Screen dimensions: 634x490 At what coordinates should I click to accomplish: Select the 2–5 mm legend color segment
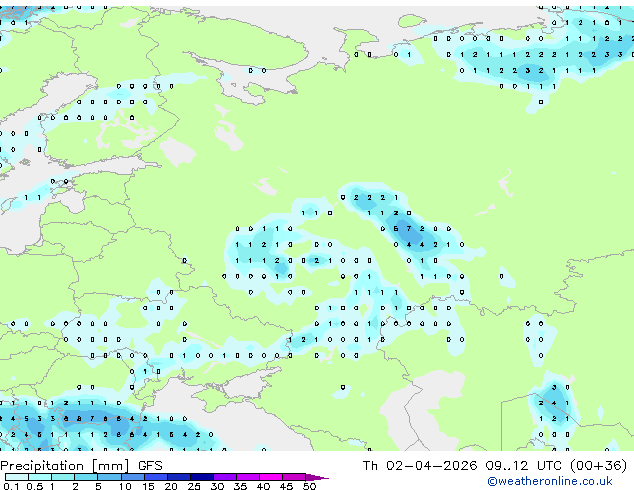coord(86,477)
